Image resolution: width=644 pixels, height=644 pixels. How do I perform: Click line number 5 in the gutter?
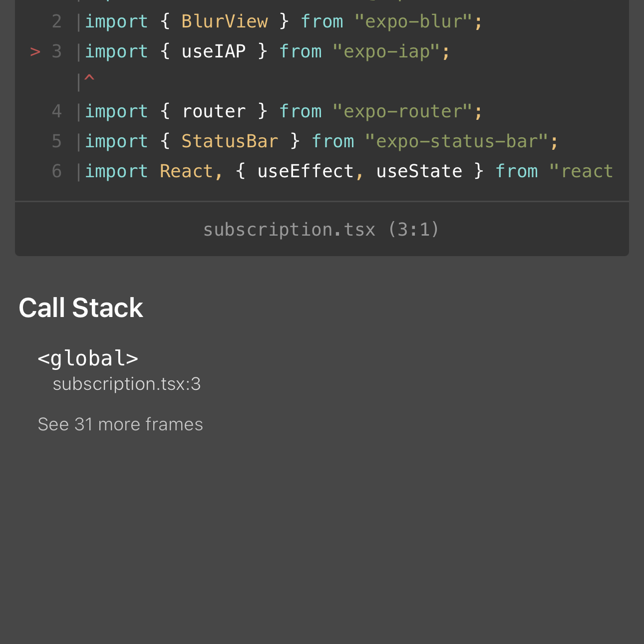click(x=57, y=141)
